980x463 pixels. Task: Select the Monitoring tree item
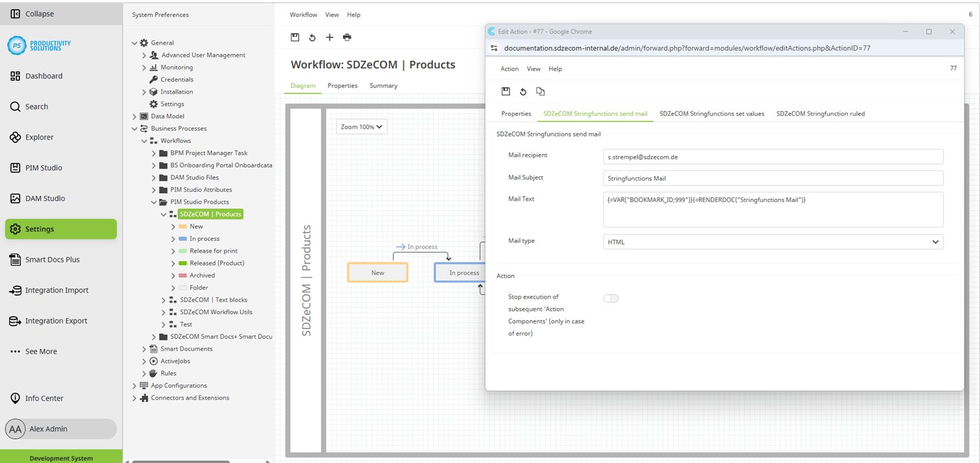click(177, 67)
